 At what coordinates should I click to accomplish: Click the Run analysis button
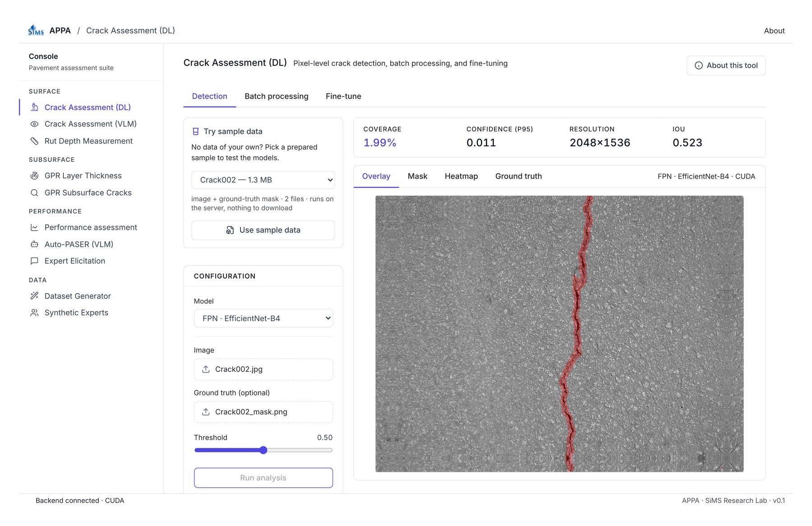(x=263, y=478)
